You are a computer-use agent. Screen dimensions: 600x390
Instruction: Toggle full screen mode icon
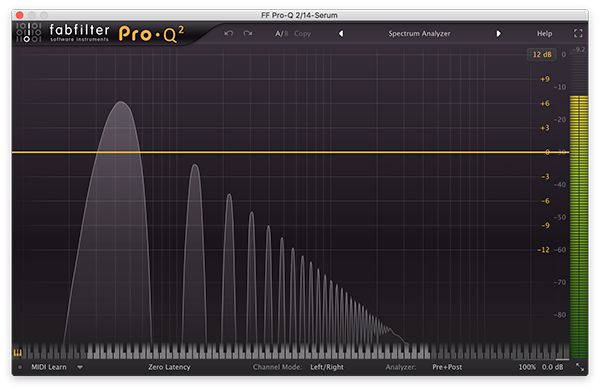(578, 33)
